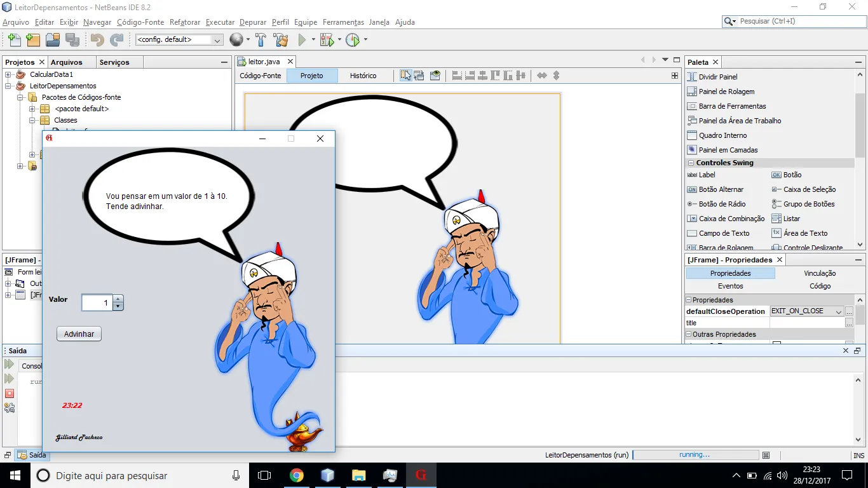868x488 pixels.
Task: Select Barra de Ferramentas in the palette
Action: point(727,106)
